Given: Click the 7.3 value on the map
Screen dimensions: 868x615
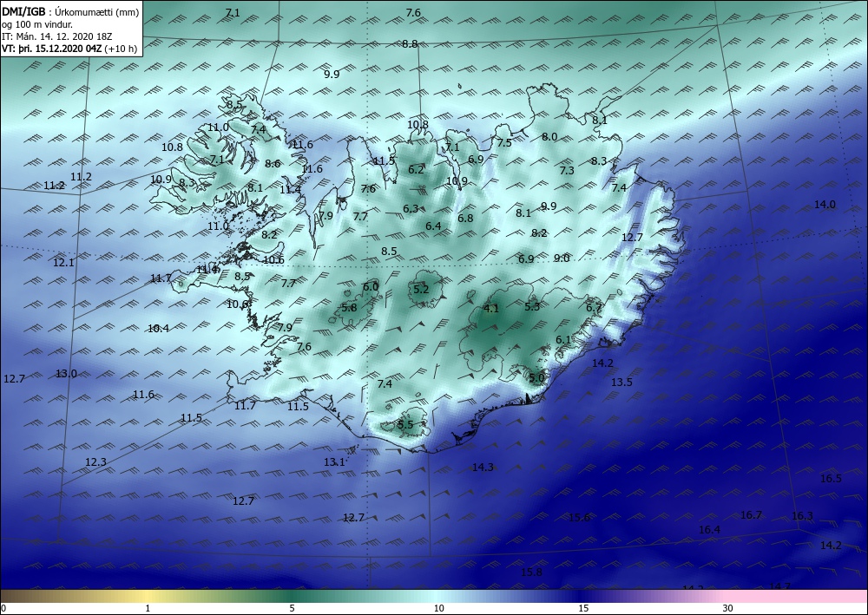Looking at the screenshot, I should (567, 170).
